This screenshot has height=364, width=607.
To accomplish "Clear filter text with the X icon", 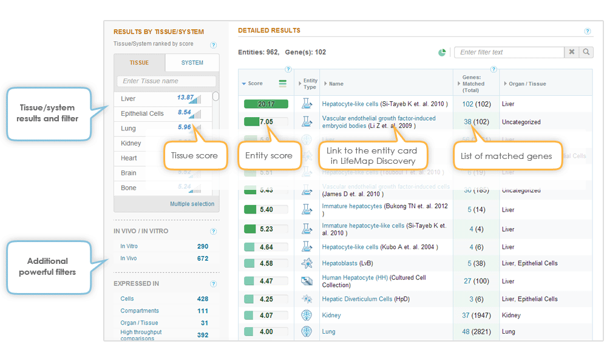I will [x=572, y=52].
